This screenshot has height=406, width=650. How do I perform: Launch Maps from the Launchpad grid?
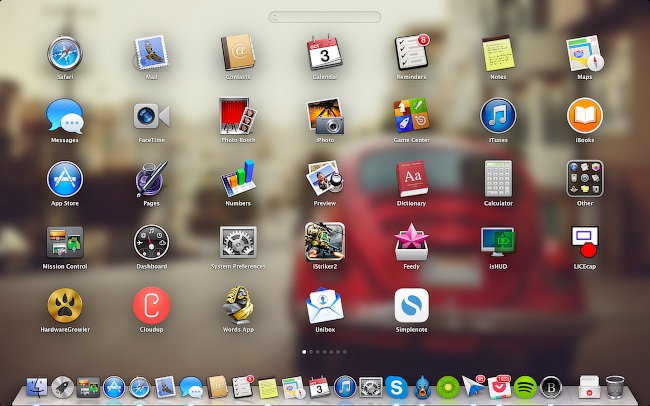pyautogui.click(x=585, y=53)
